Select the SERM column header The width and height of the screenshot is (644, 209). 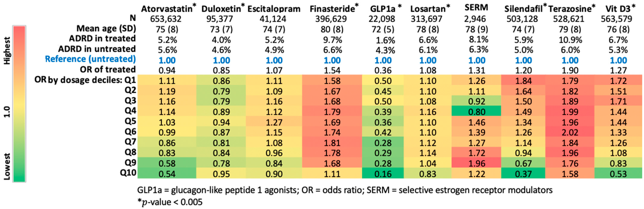(x=476, y=8)
